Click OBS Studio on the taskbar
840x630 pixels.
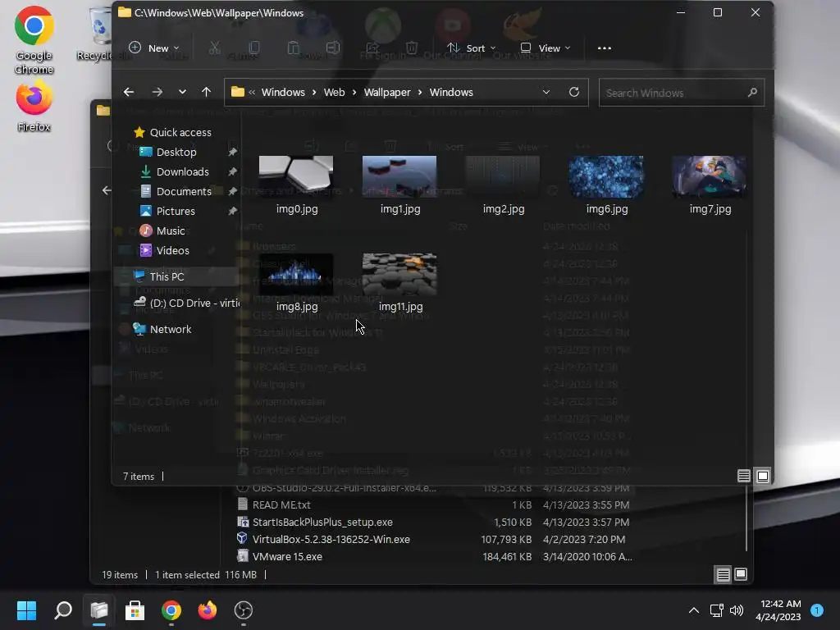tap(243, 610)
